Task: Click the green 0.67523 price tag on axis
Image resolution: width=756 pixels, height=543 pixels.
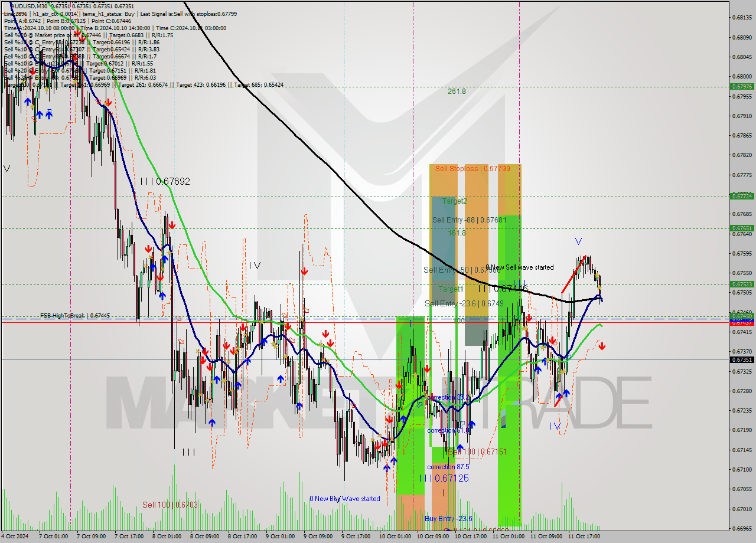Action: 742,284
